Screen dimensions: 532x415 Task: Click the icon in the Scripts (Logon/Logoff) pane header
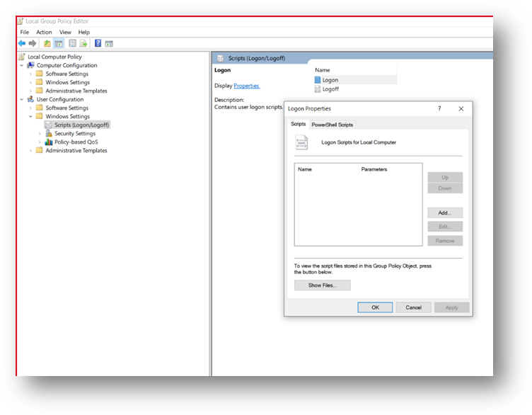coord(220,58)
